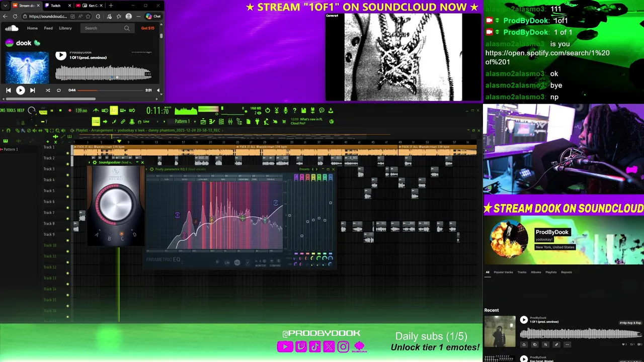644x362 pixels.
Task: Click SoundCloud player bar play button
Action: [x=20, y=90]
